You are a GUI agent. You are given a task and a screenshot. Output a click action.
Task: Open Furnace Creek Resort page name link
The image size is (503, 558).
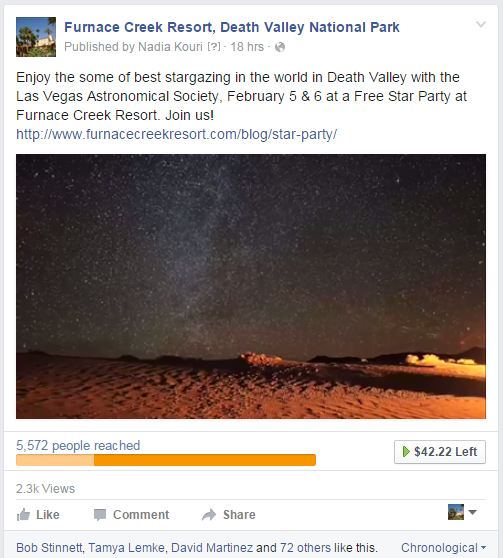(x=232, y=27)
